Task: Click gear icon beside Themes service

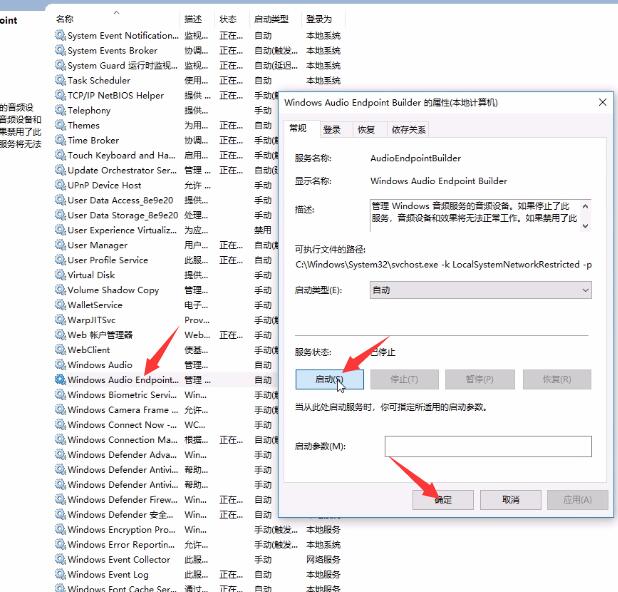Action: tap(60, 125)
